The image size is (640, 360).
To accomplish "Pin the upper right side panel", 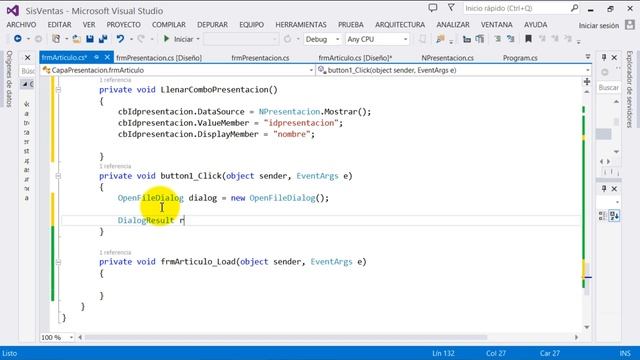I will pos(604,58).
